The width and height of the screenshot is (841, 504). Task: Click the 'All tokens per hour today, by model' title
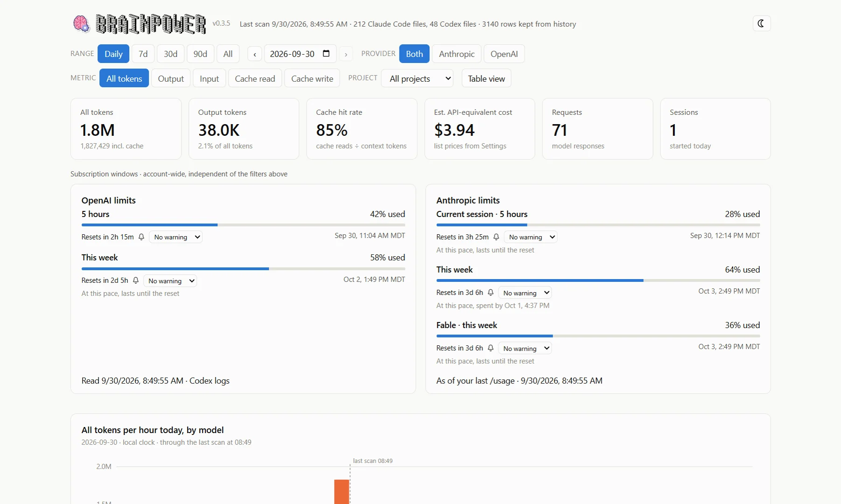pos(153,430)
